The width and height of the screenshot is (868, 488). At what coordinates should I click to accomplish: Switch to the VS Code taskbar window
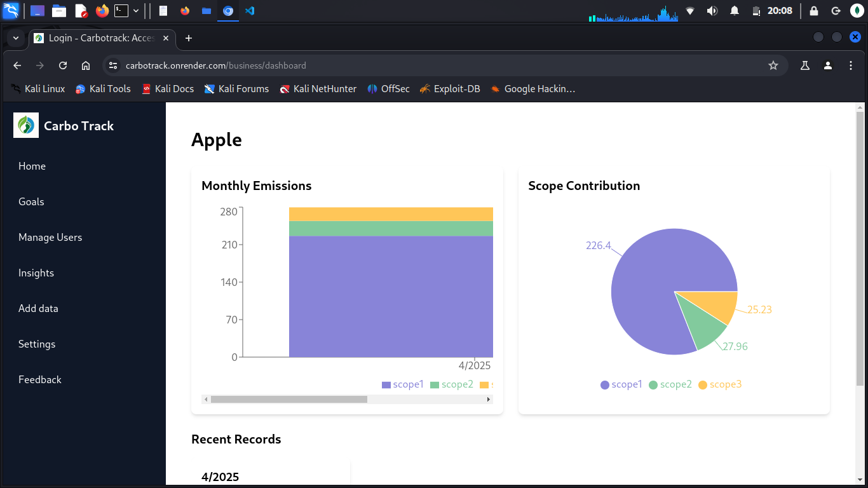click(250, 11)
